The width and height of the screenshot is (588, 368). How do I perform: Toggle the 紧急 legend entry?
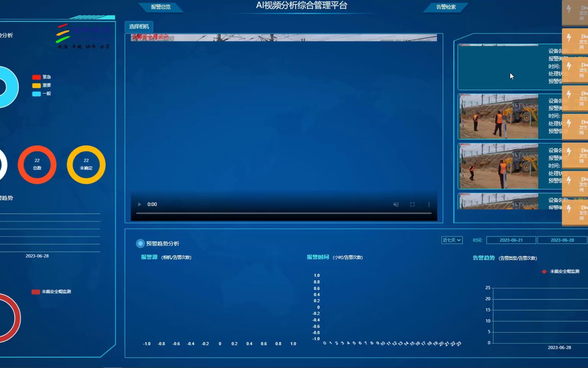coord(42,77)
